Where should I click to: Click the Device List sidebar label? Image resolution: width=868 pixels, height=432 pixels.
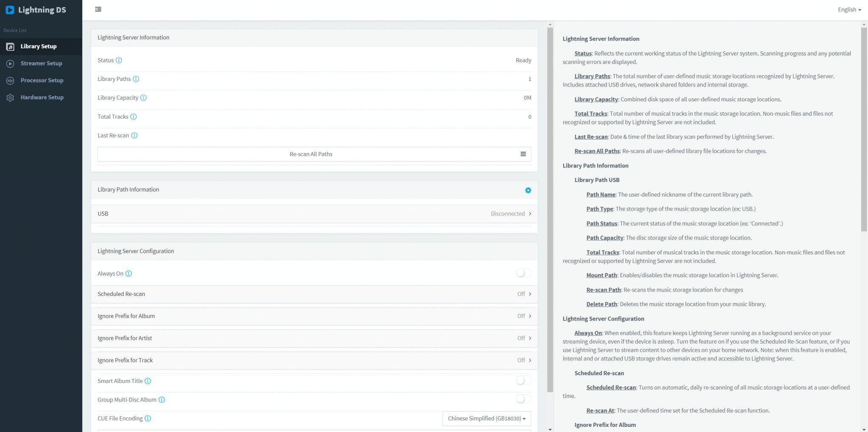tap(15, 31)
